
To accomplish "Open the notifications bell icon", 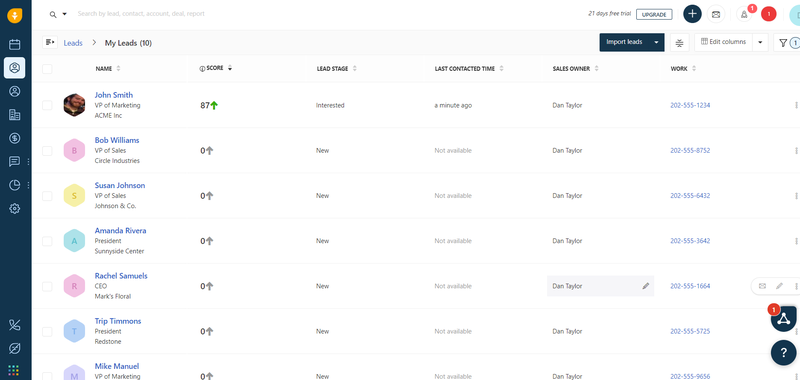I will pyautogui.click(x=744, y=14).
